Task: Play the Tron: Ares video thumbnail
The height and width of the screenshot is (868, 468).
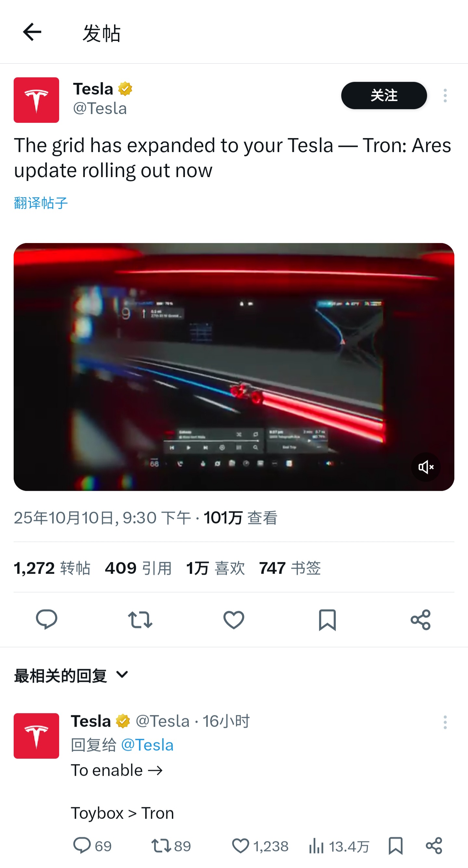Action: click(234, 367)
